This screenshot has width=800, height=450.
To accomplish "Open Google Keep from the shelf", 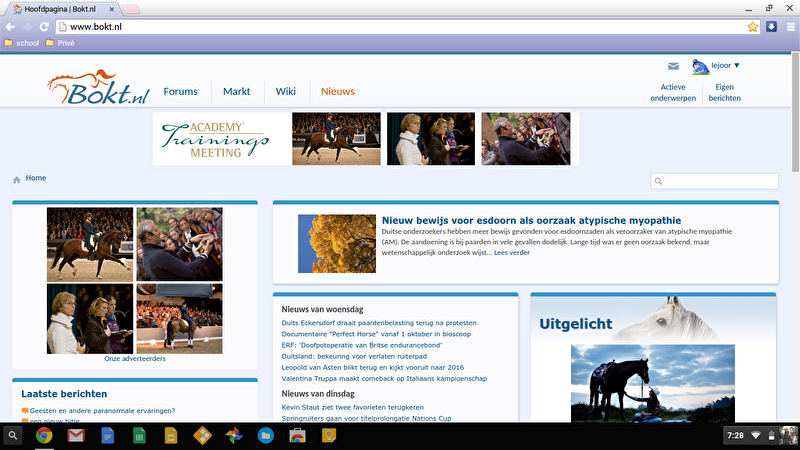I will pyautogui.click(x=329, y=436).
